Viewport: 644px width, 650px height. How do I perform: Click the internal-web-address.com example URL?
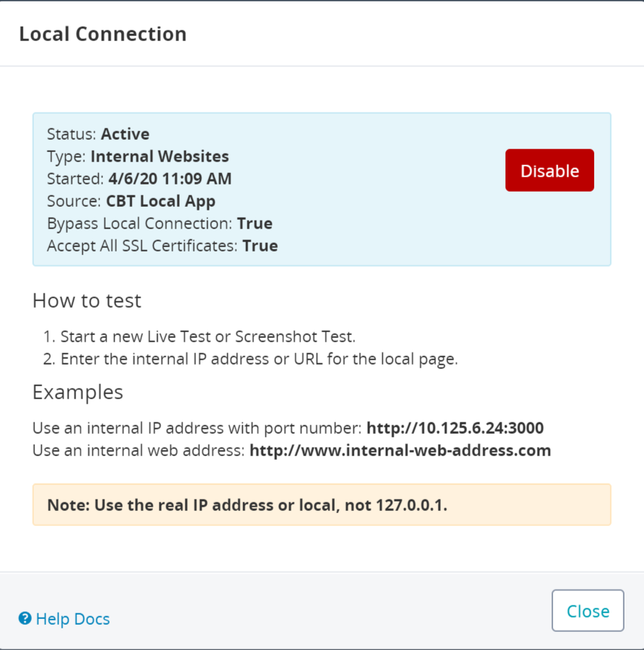[400, 450]
